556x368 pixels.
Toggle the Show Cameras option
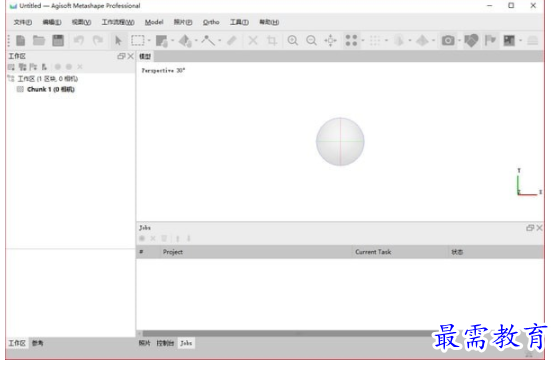448,40
